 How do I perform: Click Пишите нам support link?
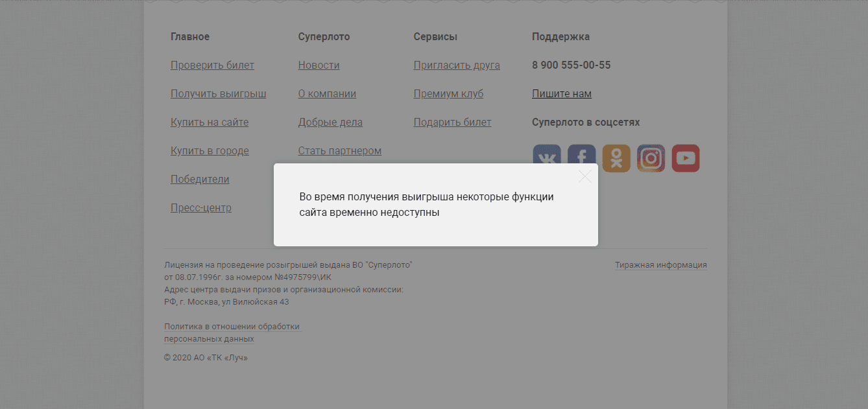point(561,94)
